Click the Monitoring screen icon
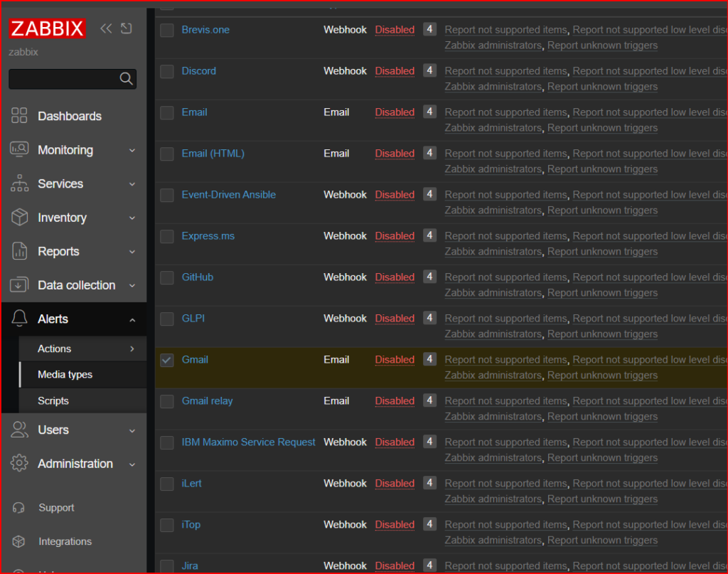The width and height of the screenshot is (728, 574). [x=19, y=149]
